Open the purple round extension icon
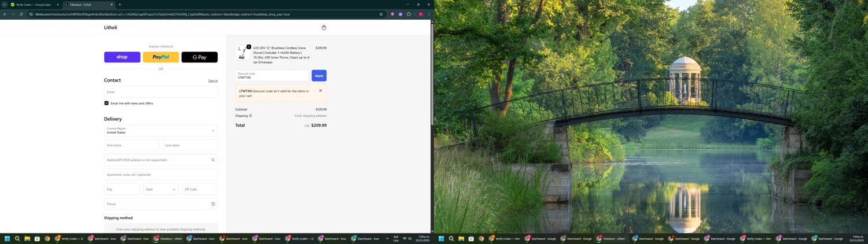Screen dimensions: 868x244 coord(400,14)
